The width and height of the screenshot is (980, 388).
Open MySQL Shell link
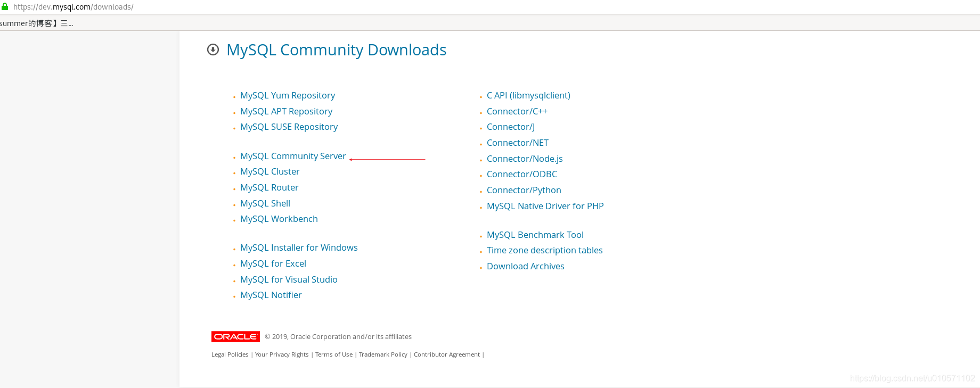tap(265, 203)
